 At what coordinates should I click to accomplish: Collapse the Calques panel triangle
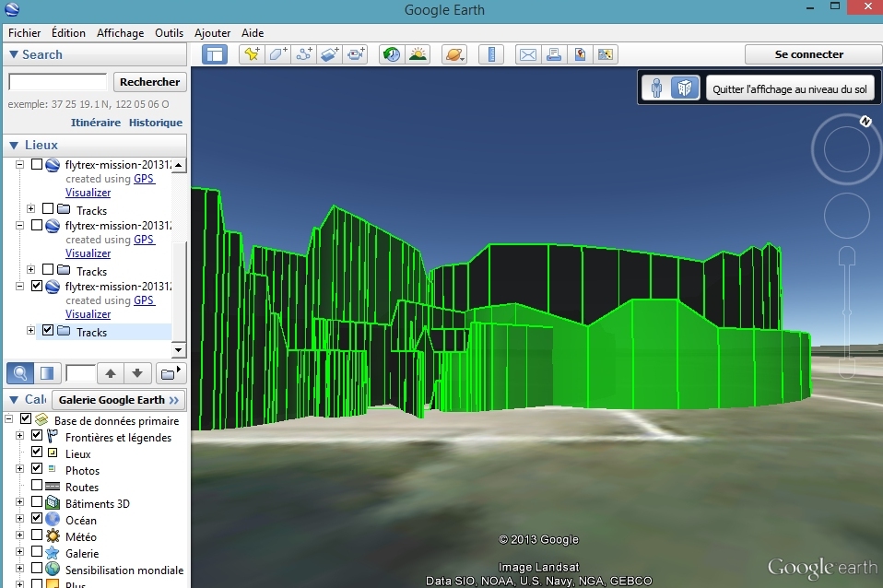pyautogui.click(x=14, y=400)
